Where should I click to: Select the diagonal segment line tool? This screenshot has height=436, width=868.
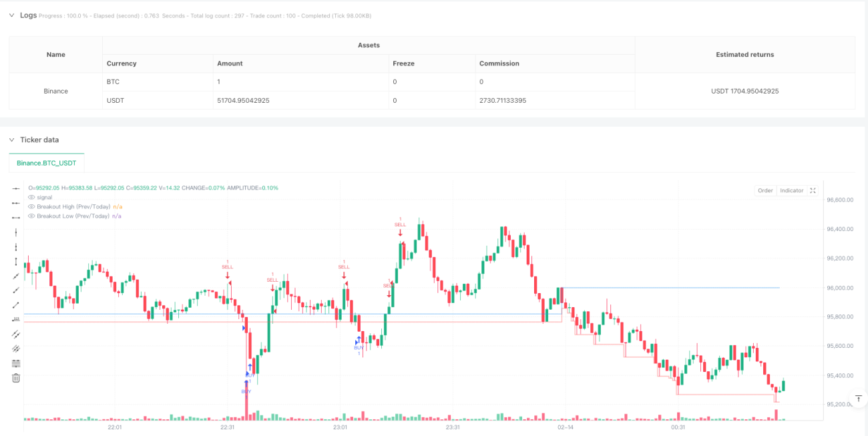click(16, 304)
